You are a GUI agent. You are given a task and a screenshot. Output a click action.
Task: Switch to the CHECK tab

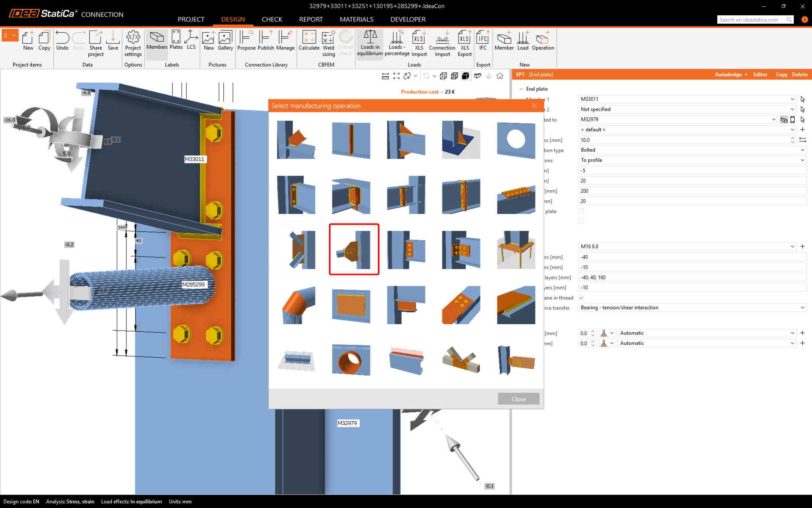[x=272, y=19]
